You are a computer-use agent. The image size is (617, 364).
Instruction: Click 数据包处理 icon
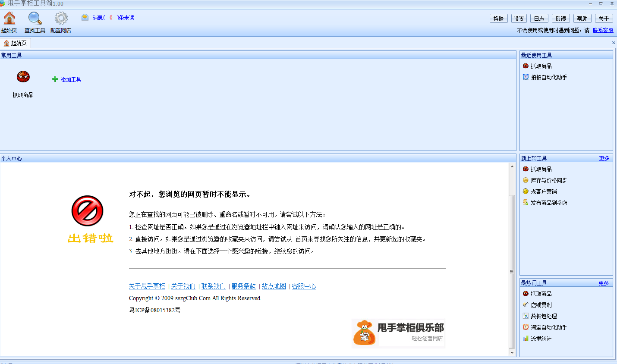(526, 316)
